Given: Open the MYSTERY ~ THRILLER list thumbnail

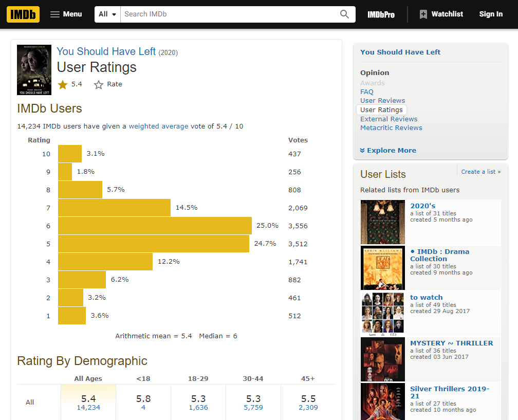Looking at the screenshot, I should click(x=382, y=359).
